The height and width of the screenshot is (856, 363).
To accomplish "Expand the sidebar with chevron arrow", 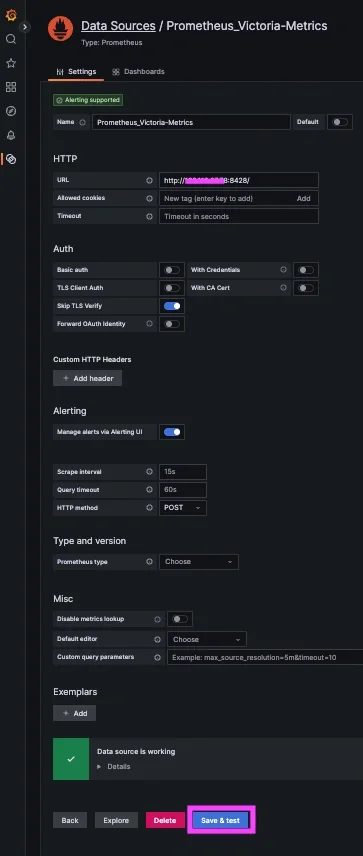I will [x=25, y=27].
